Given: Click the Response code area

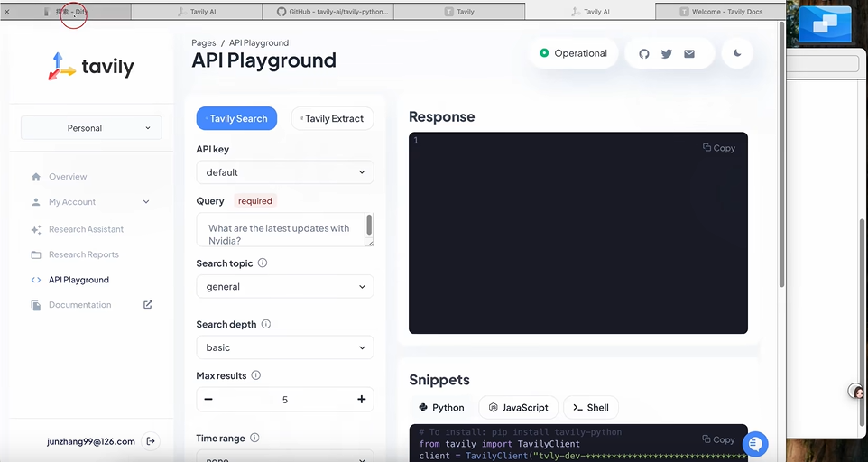Looking at the screenshot, I should tap(578, 233).
